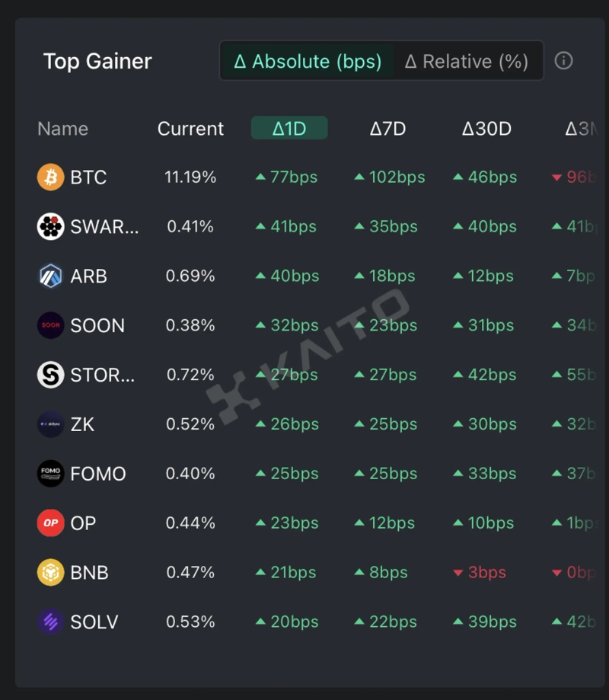Click the Bitcoin coin logo icon
This screenshot has width=609, height=700.
pyautogui.click(x=51, y=177)
